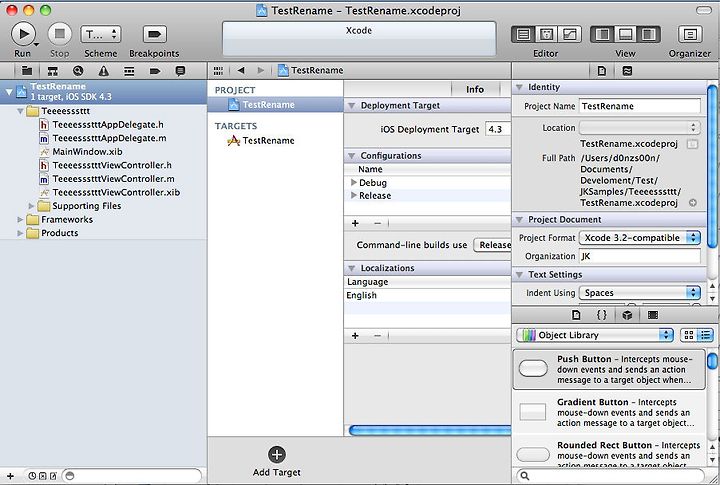This screenshot has width=720, height=485.
Task: Collapse the Localizations section
Action: pyautogui.click(x=352, y=268)
